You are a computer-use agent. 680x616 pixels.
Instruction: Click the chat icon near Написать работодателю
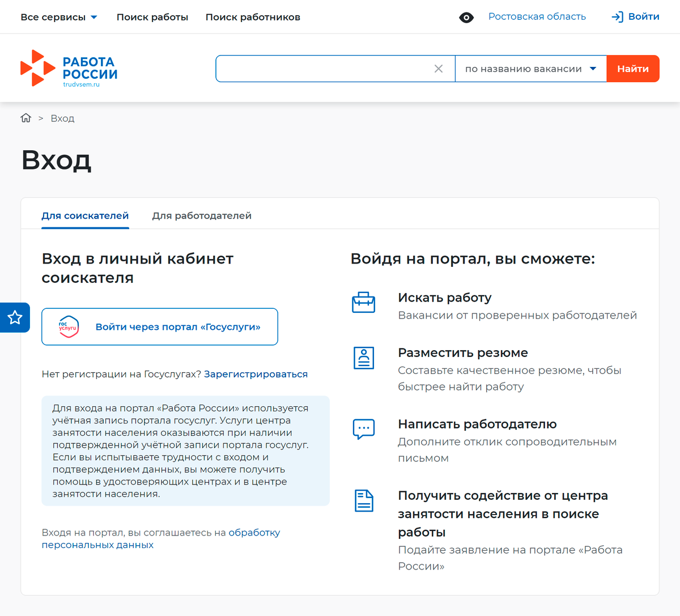[364, 429]
